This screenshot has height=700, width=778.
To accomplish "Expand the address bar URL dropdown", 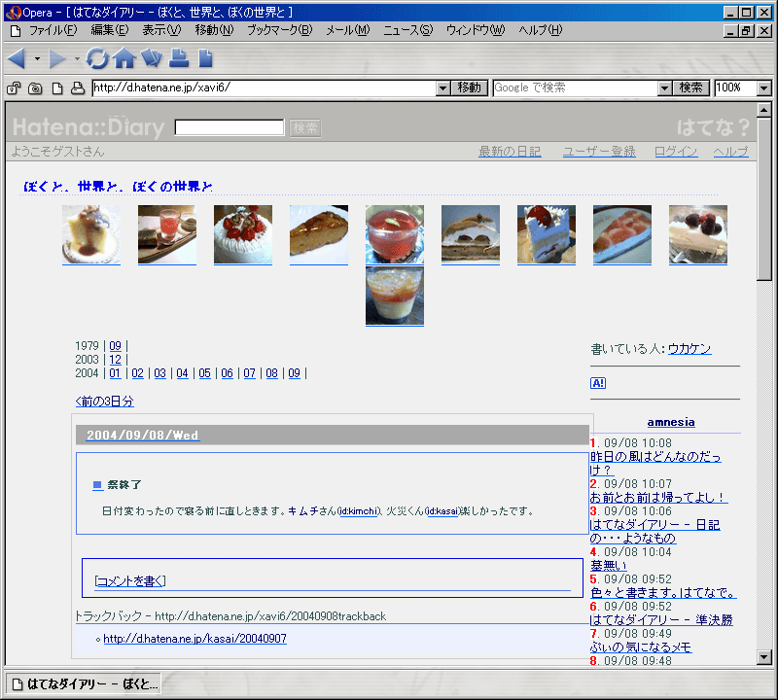I will (x=443, y=88).
